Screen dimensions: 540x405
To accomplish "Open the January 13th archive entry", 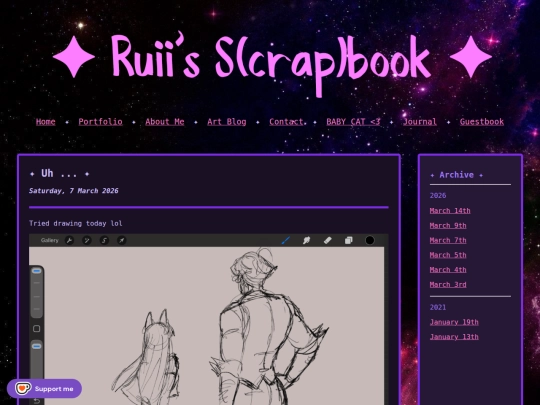I will pos(454,337).
